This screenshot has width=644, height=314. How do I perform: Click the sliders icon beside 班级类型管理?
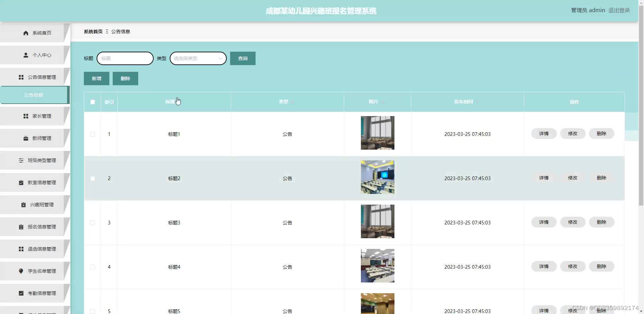[21, 160]
